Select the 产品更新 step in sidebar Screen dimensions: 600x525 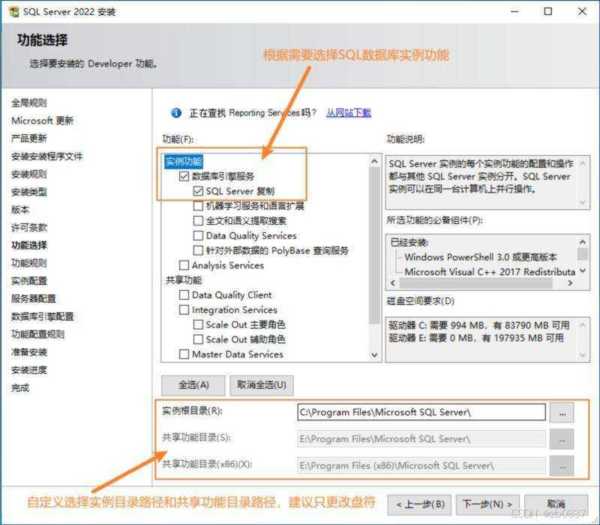(29, 138)
